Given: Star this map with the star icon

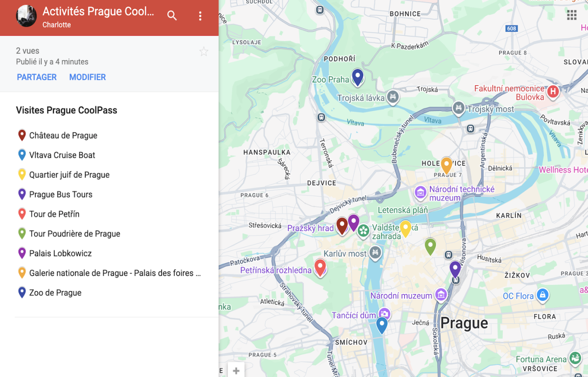Looking at the screenshot, I should point(204,51).
